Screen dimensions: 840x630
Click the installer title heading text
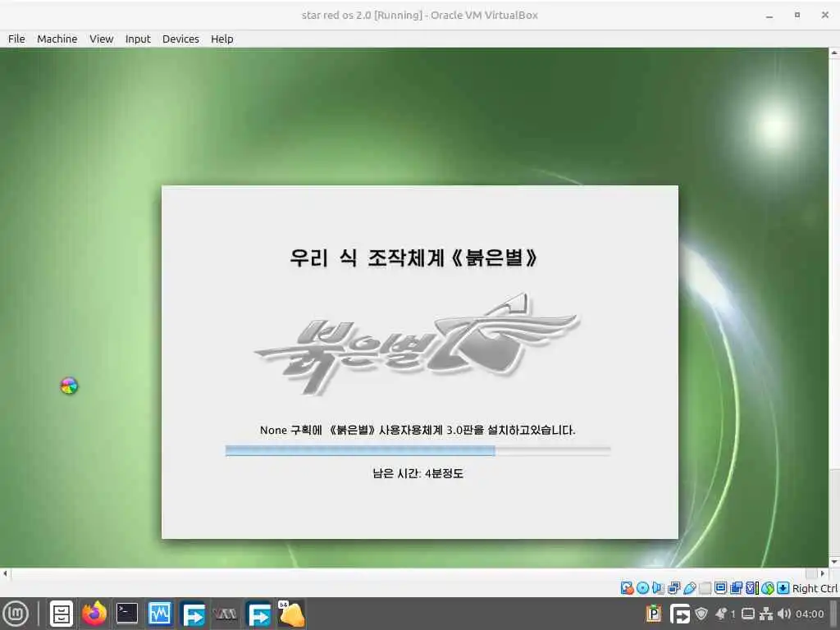[x=413, y=258]
